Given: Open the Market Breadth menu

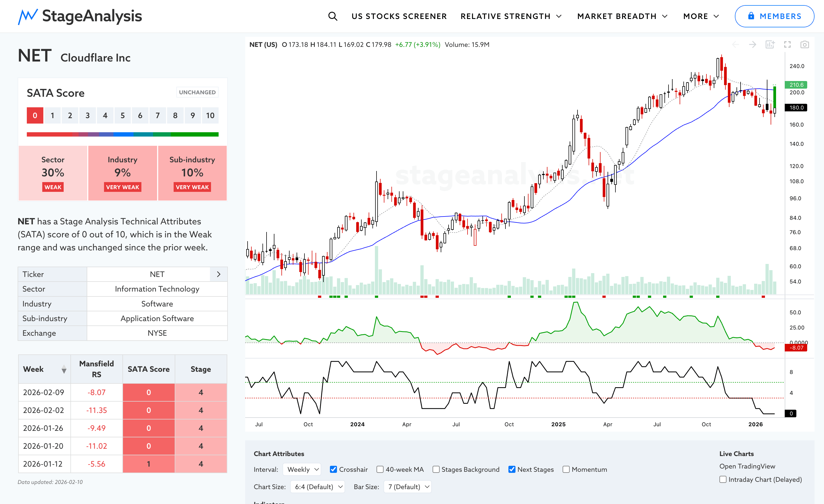Looking at the screenshot, I should pos(622,16).
